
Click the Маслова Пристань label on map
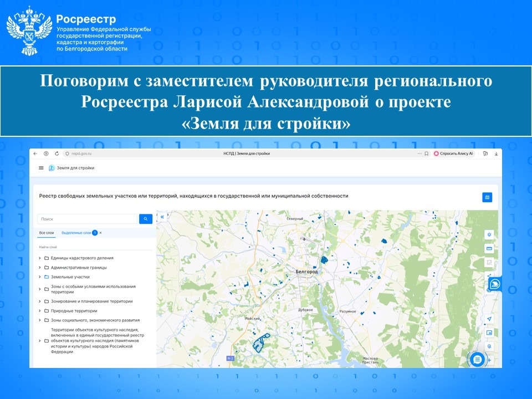tap(370, 360)
